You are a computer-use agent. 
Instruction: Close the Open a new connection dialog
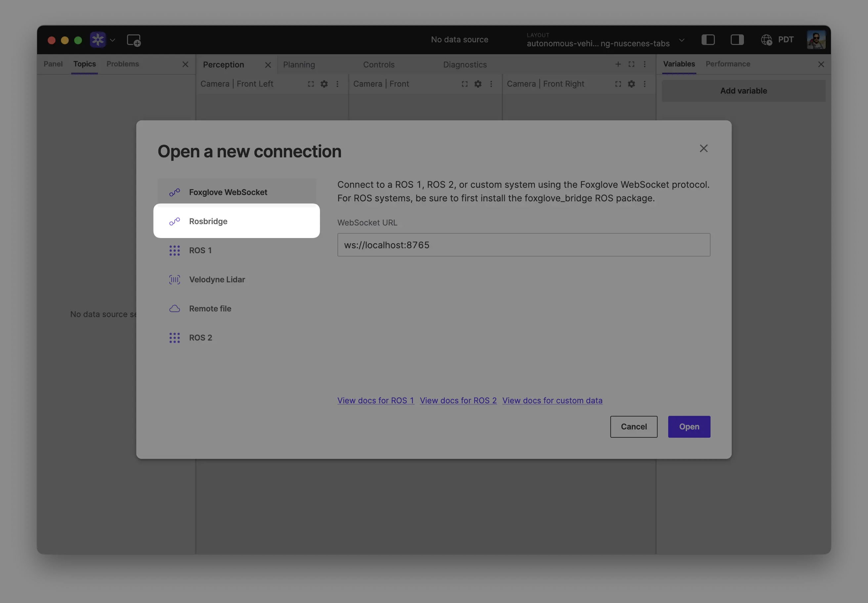[704, 148]
